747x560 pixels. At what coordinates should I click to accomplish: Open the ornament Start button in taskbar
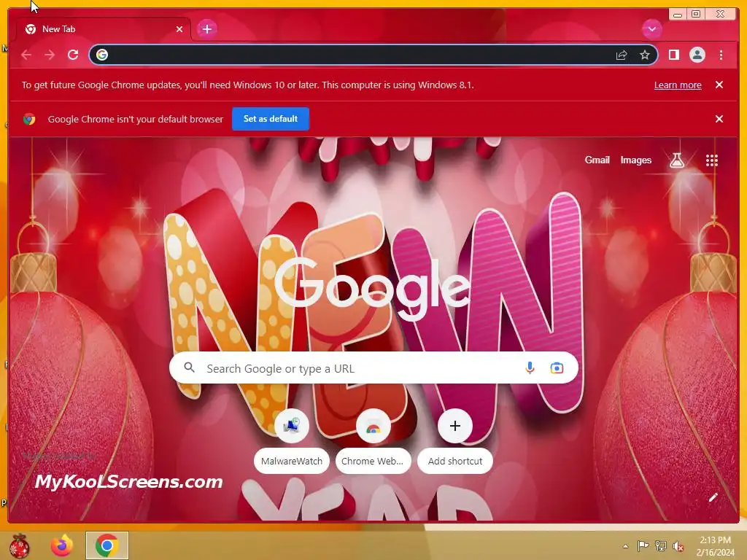[20, 545]
